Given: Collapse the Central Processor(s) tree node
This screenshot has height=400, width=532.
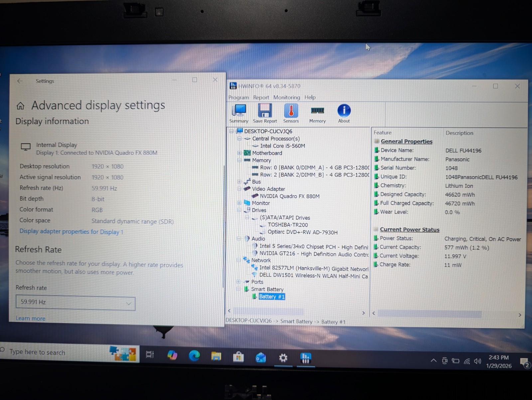Looking at the screenshot, I should [239, 139].
